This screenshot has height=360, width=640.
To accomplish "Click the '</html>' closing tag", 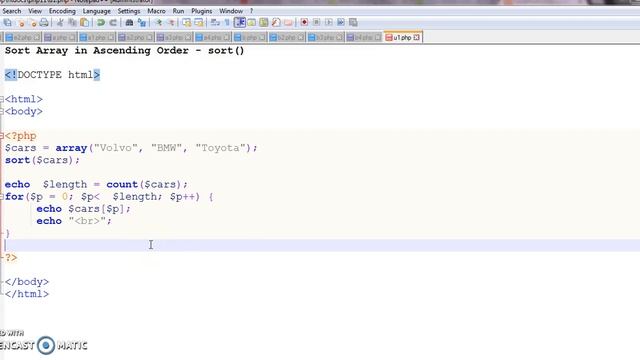I will click(27, 294).
